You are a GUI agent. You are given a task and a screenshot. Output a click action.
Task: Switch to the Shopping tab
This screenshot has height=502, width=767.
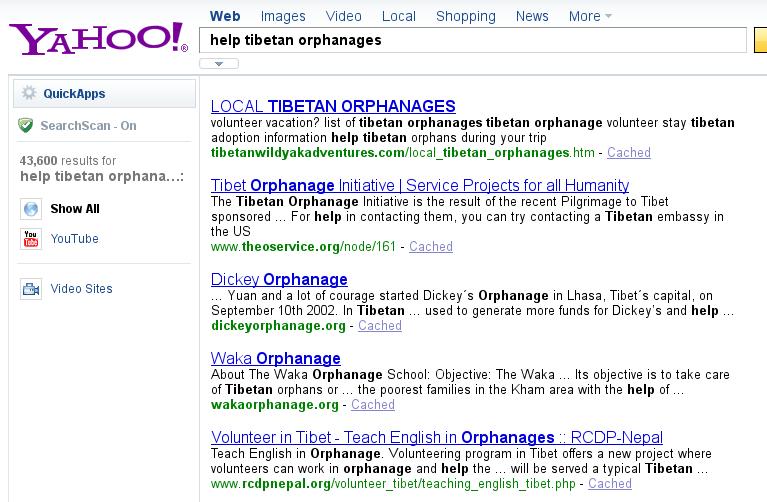point(466,16)
